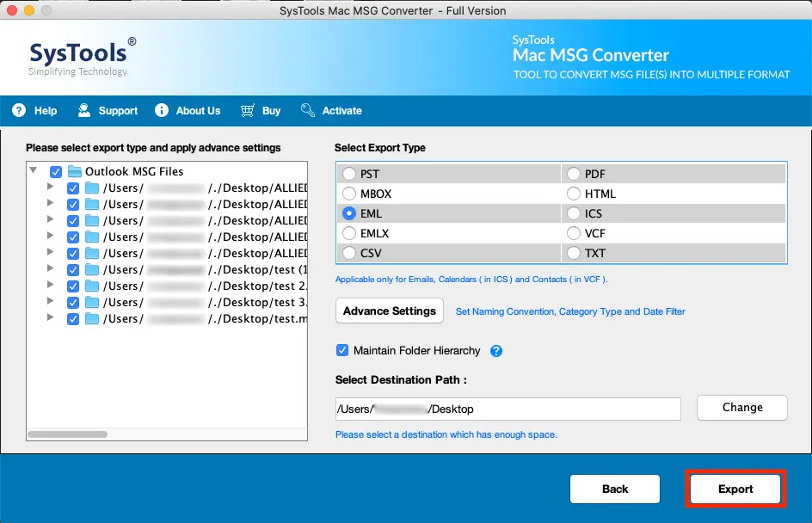
Task: Select the PST export radio button
Action: coord(349,173)
